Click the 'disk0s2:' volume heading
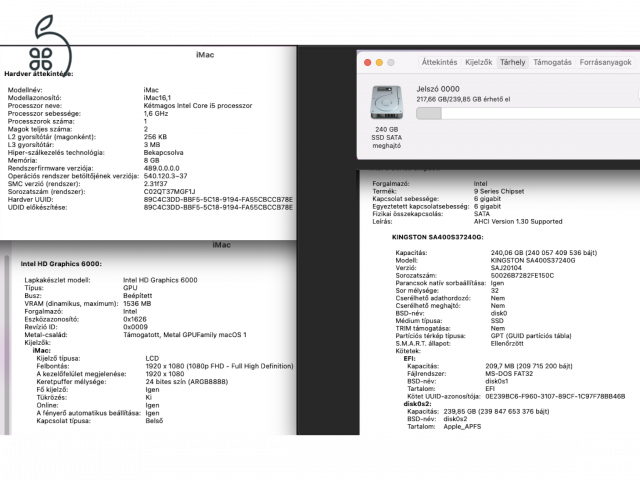The height and width of the screenshot is (480, 640). [x=417, y=404]
